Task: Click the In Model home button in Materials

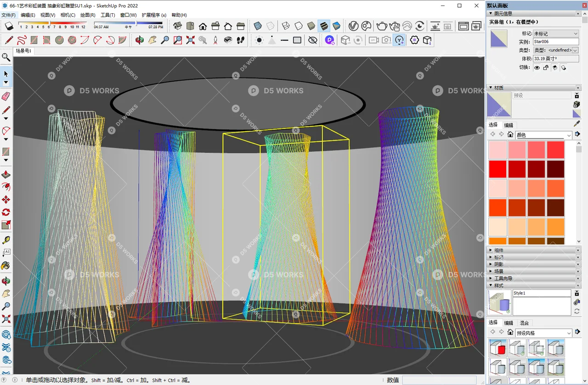Action: pyautogui.click(x=510, y=134)
